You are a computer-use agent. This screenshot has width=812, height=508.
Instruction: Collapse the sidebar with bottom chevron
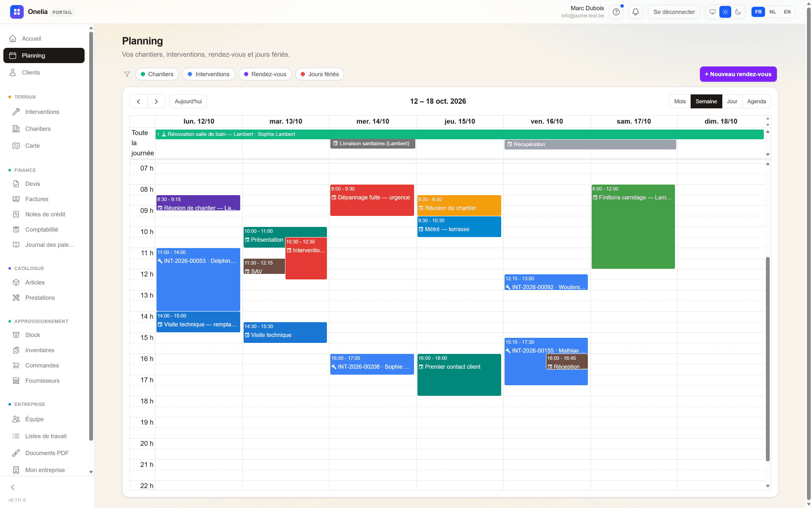13,487
